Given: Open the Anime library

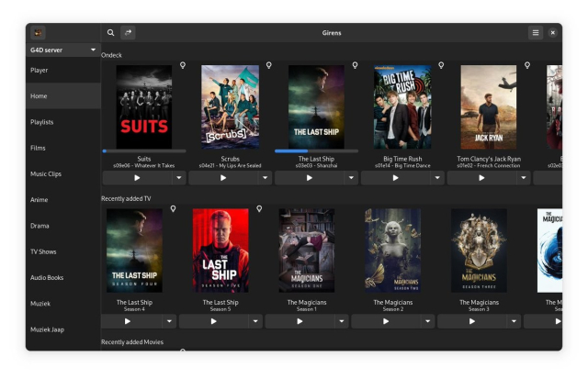Looking at the screenshot, I should coord(63,200).
